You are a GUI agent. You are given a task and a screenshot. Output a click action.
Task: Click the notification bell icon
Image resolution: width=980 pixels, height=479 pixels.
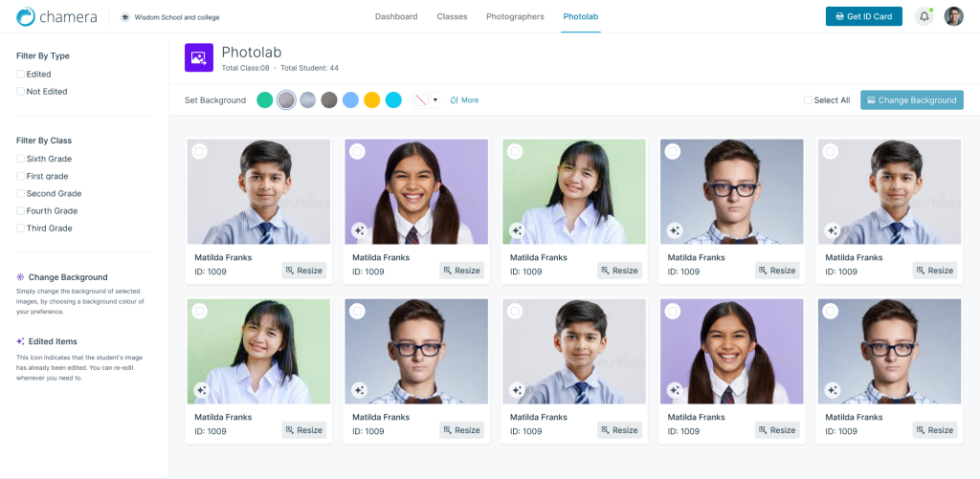click(x=924, y=16)
